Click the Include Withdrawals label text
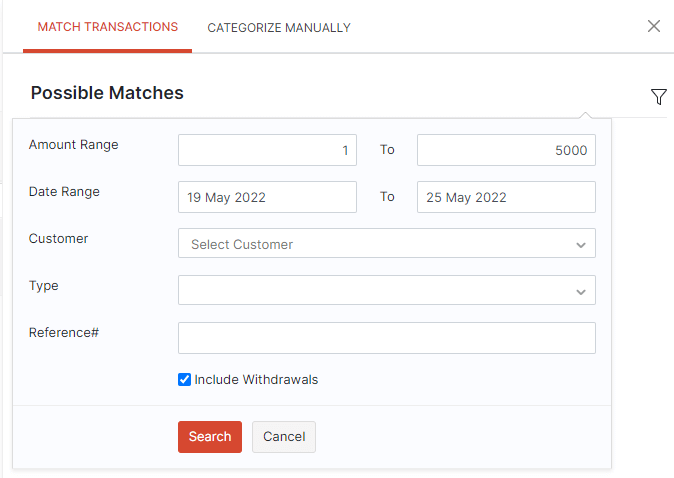 click(x=256, y=380)
